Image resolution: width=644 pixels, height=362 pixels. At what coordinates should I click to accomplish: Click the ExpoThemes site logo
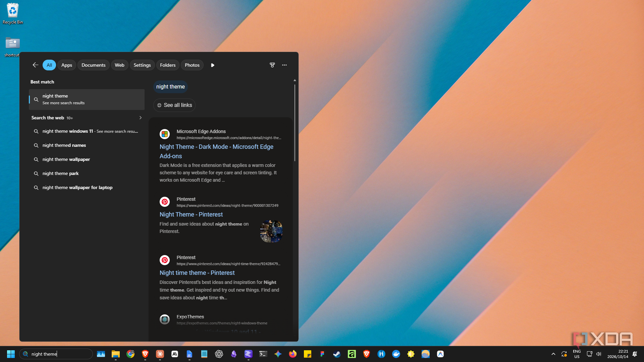tap(165, 319)
